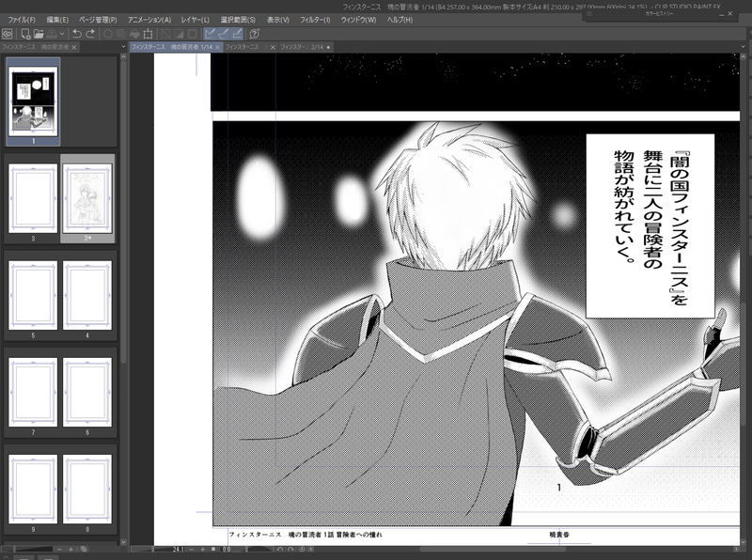
Task: Redo the last undone action
Action: (x=89, y=34)
